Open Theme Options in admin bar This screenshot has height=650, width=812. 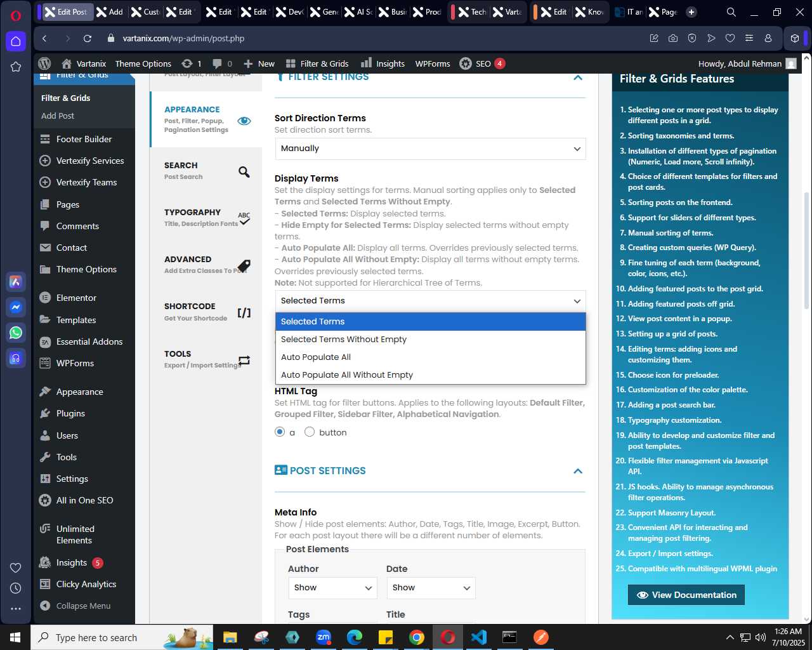coord(143,63)
